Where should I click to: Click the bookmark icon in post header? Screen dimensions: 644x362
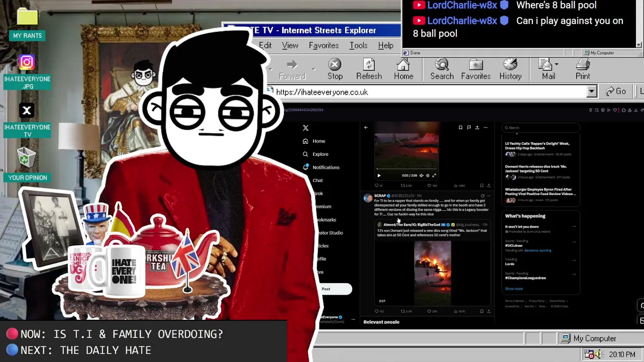click(x=460, y=128)
